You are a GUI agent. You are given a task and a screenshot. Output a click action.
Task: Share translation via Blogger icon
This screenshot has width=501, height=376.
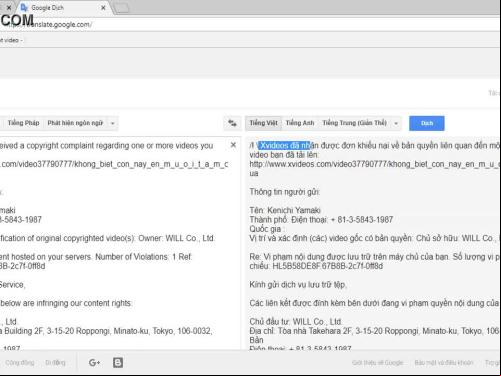click(x=118, y=362)
